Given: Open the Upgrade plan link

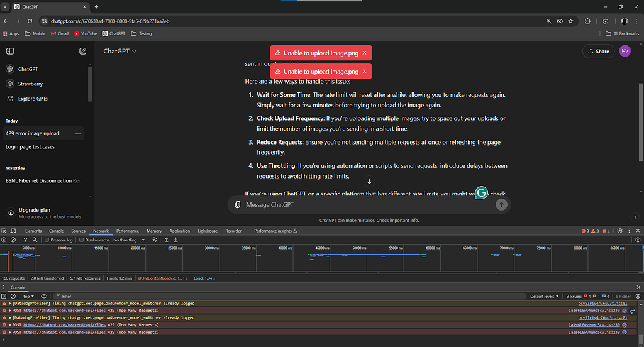Looking at the screenshot, I should pyautogui.click(x=35, y=210).
